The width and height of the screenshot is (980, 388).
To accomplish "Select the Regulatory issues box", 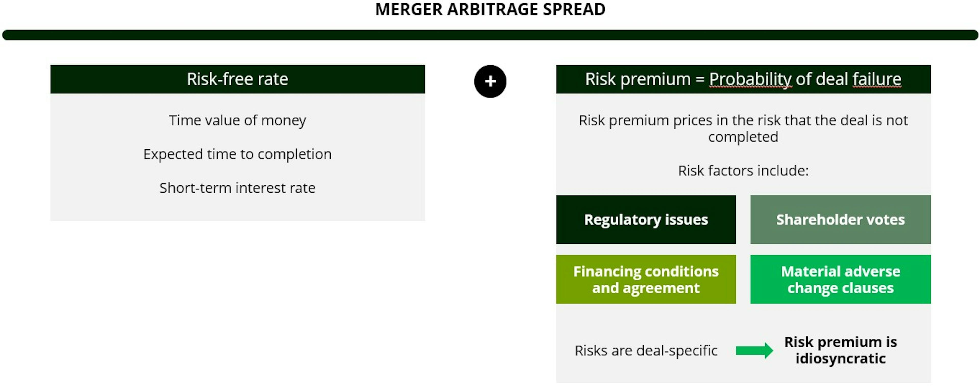I will (646, 220).
